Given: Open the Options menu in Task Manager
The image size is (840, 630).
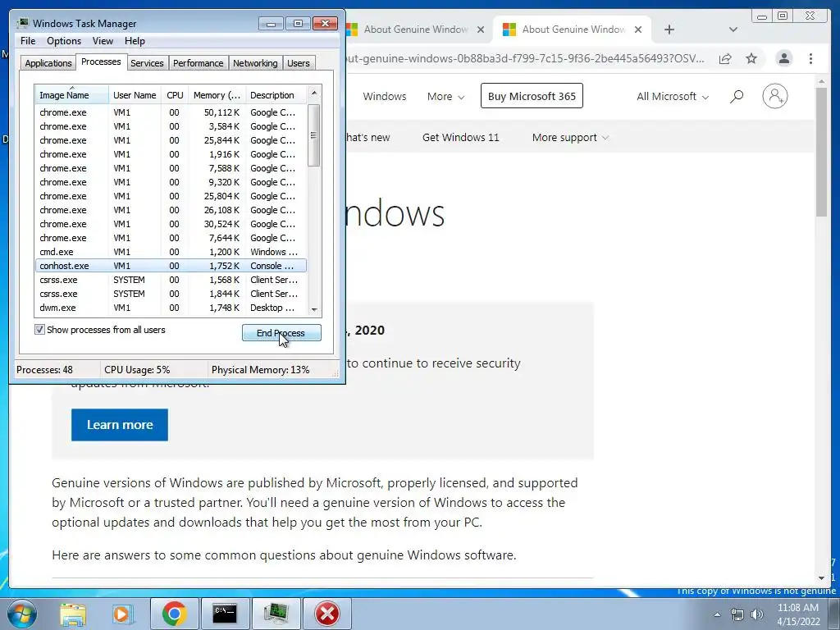Looking at the screenshot, I should coord(64,41).
